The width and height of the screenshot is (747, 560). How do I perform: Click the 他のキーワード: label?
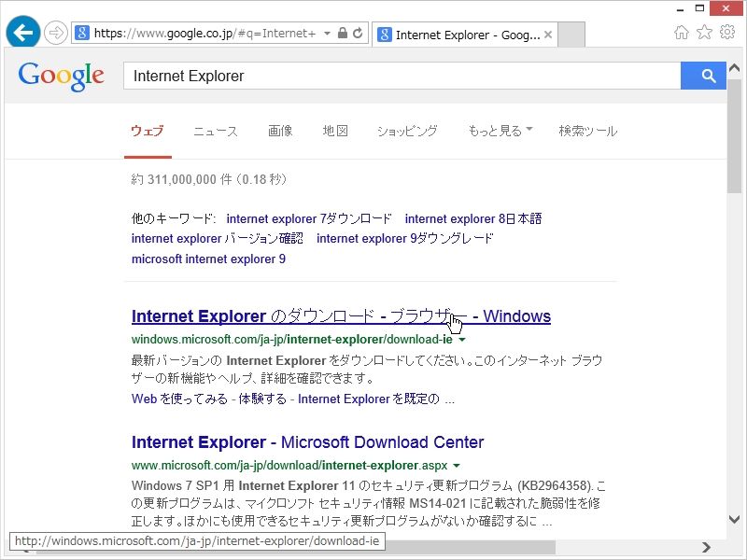174,218
